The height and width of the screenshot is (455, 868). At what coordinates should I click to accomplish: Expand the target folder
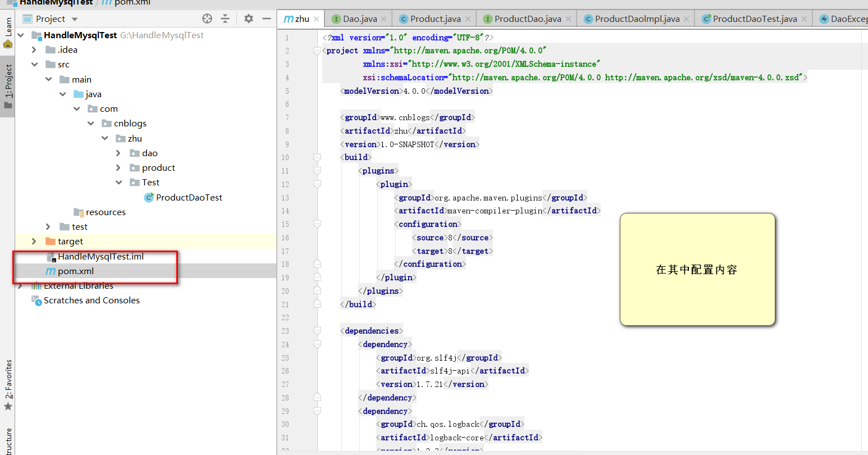34,241
